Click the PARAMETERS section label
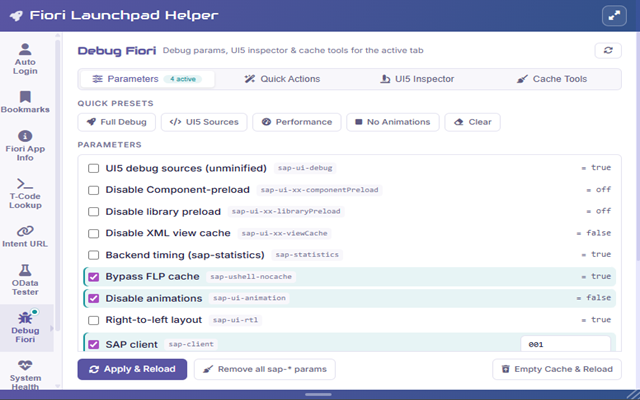The image size is (640, 400). tap(109, 144)
